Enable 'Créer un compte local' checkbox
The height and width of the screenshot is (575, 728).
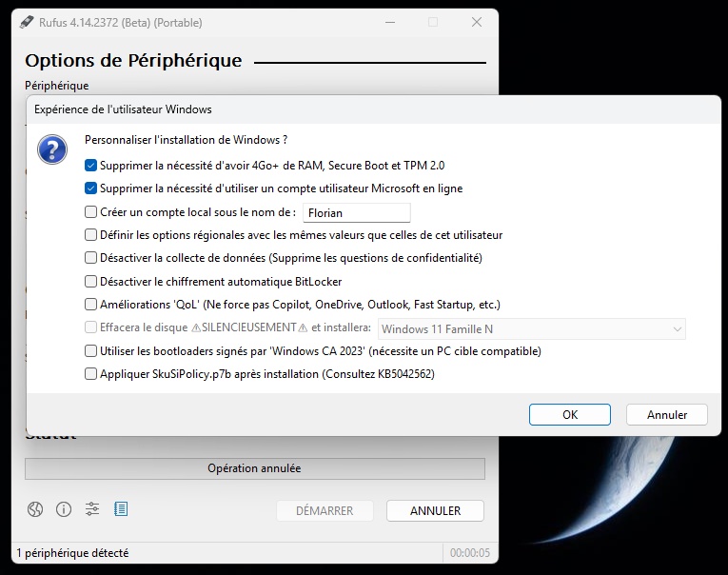click(91, 212)
